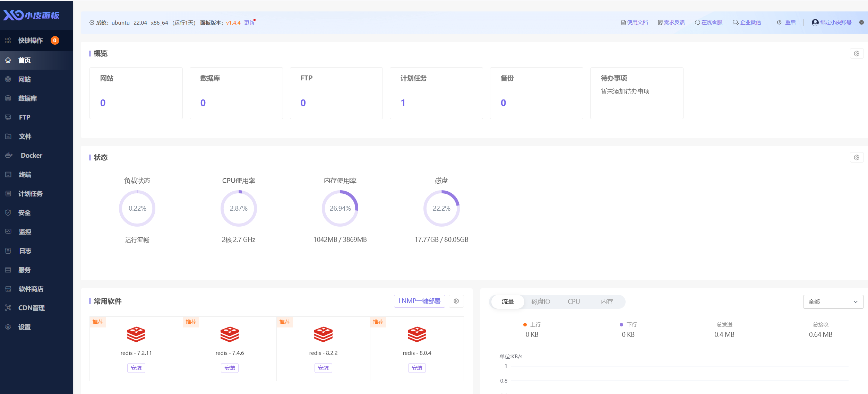Open 在线客服 support link
This screenshot has height=394, width=868.
pyautogui.click(x=708, y=23)
